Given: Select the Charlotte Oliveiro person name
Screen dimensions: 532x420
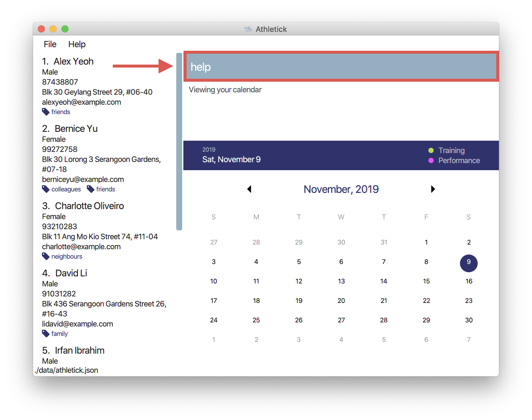Looking at the screenshot, I should point(89,206).
